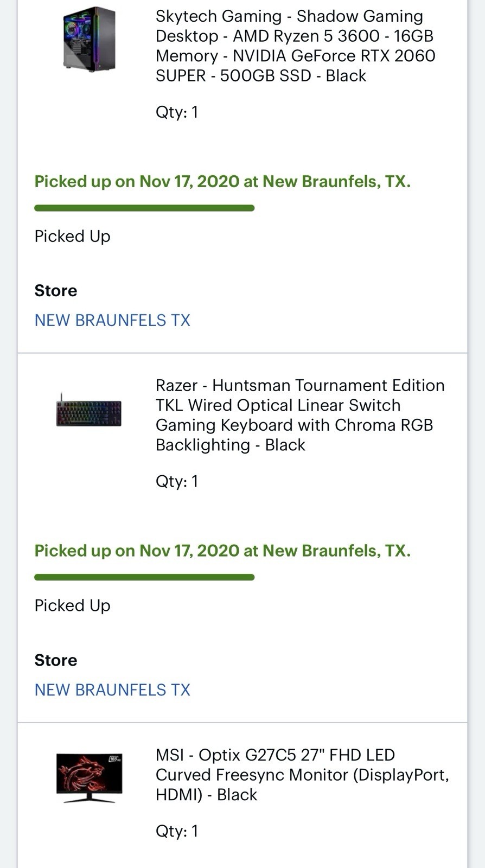Open the Skytech Shadow Gaming Desktop title
Image resolution: width=485 pixels, height=868 pixels.
[295, 46]
